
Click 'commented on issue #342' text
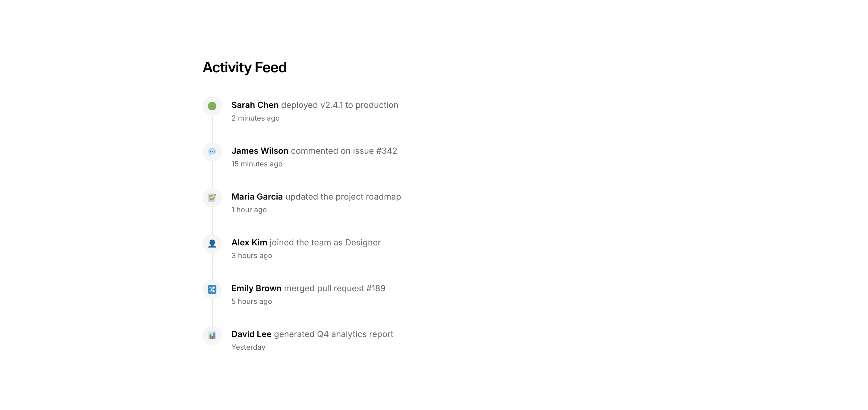[344, 151]
